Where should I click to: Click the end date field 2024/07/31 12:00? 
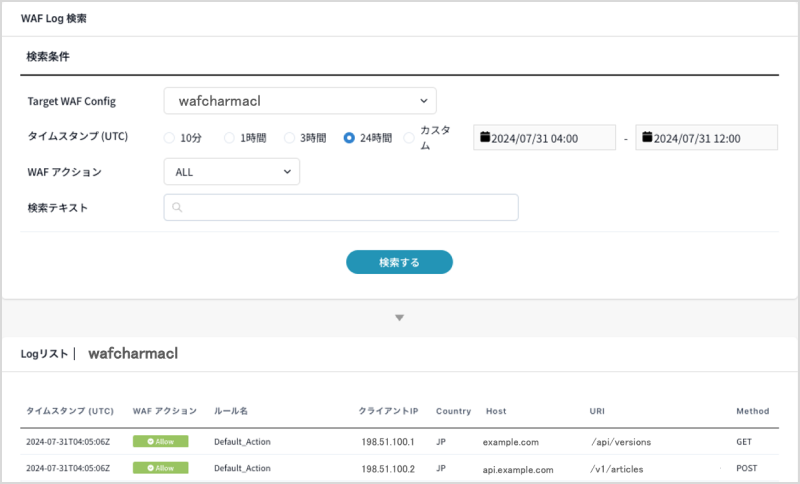(707, 138)
